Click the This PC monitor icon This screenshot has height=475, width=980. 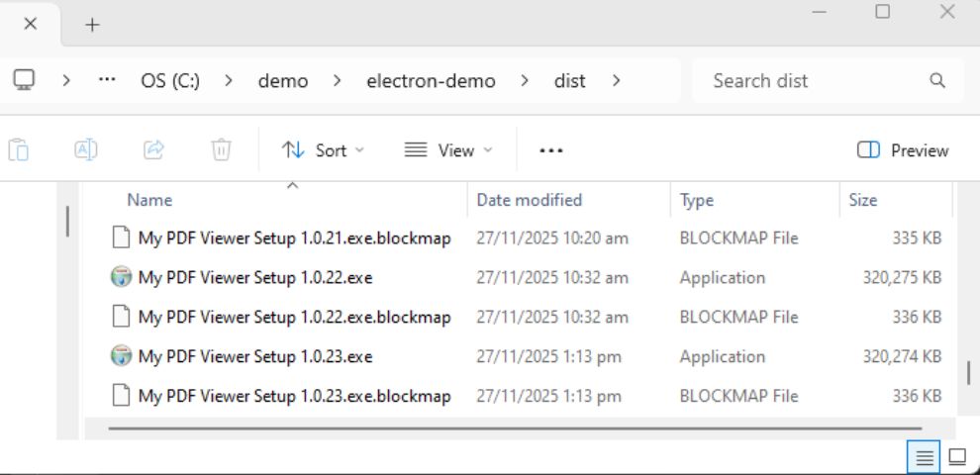click(25, 80)
